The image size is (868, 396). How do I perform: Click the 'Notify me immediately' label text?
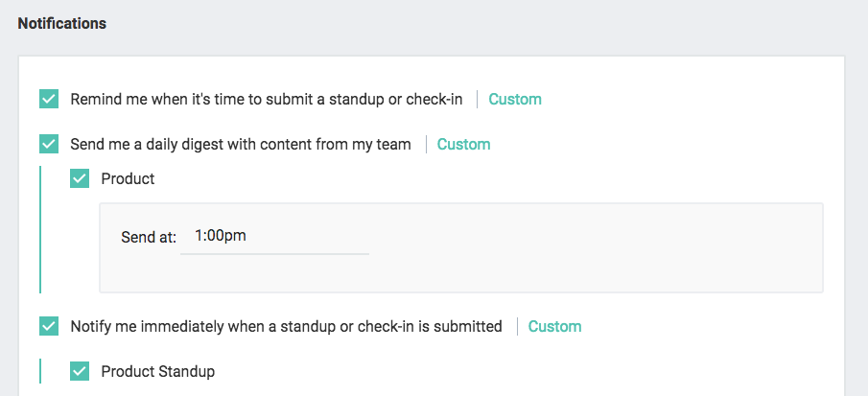pos(286,326)
